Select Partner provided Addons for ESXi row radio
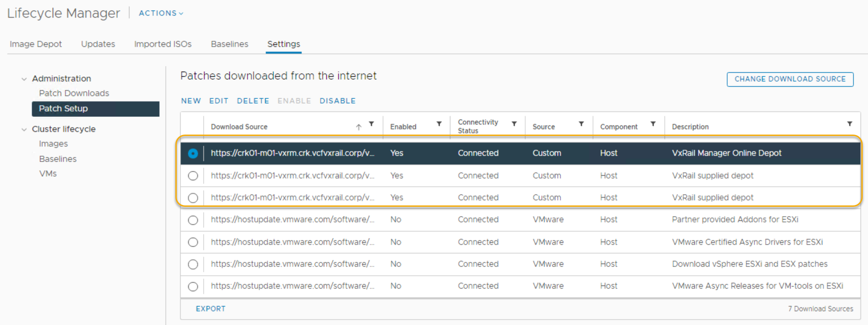This screenshot has height=325, width=868. [193, 220]
